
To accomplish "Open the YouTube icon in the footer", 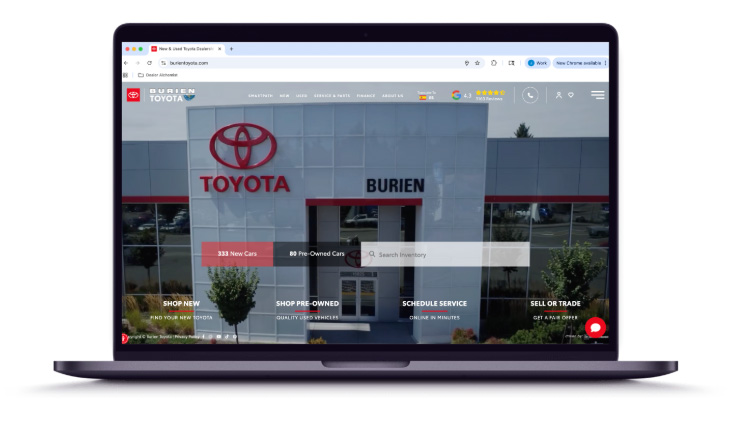I will (218, 337).
